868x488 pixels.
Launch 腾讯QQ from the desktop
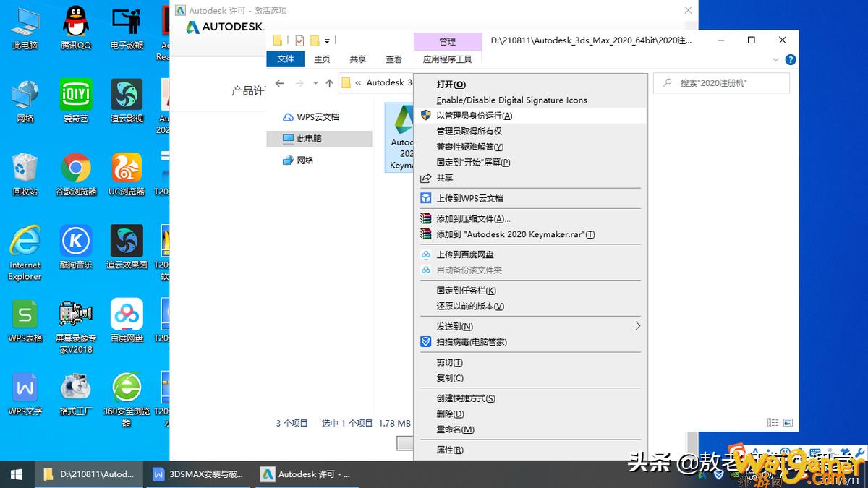tap(76, 27)
